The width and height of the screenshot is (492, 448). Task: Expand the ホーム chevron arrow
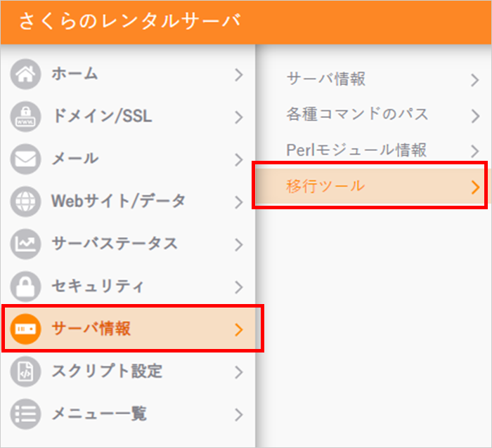pos(239,74)
